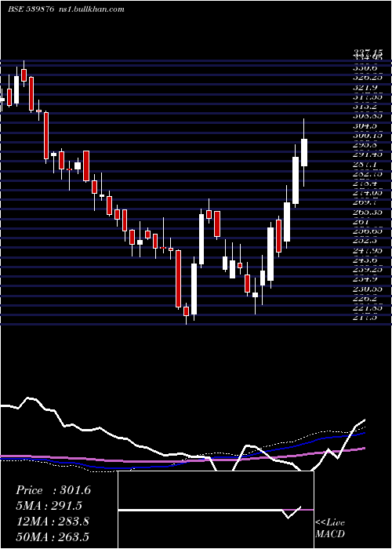Click the 261 price axis label
This screenshot has width=392, height=549.
pos(361,221)
